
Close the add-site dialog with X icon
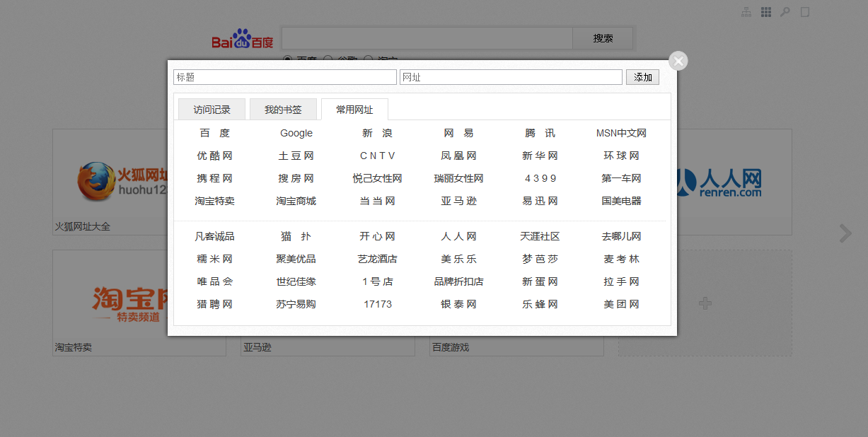(678, 61)
